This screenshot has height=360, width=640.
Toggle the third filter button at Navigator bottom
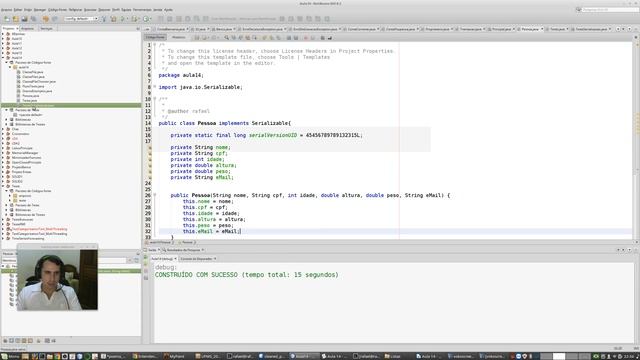click(18, 340)
